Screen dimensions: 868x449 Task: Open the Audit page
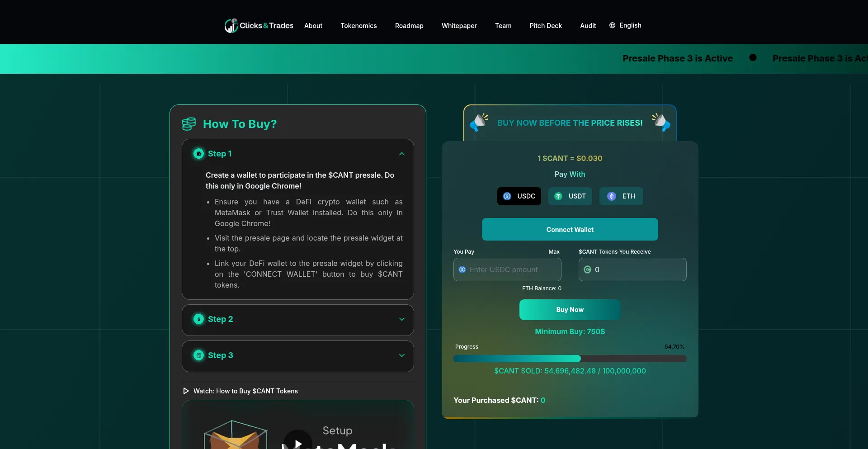click(588, 26)
